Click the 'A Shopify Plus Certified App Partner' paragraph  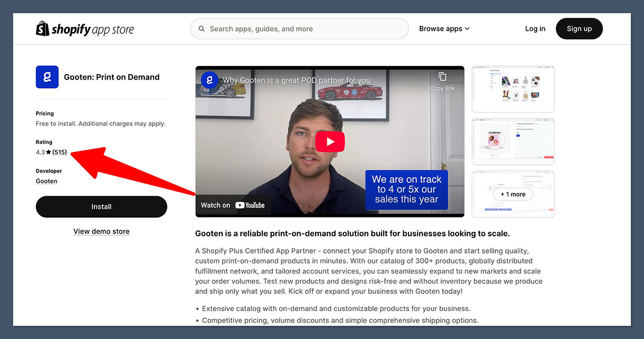[369, 271]
